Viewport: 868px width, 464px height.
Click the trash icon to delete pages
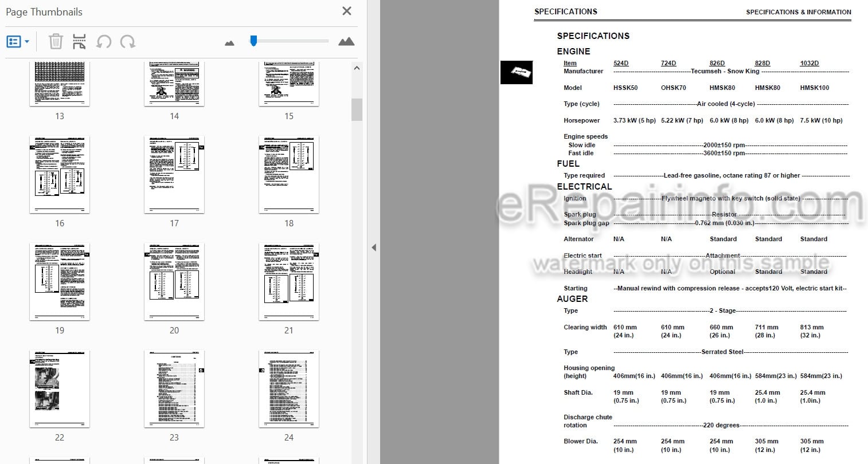[56, 41]
